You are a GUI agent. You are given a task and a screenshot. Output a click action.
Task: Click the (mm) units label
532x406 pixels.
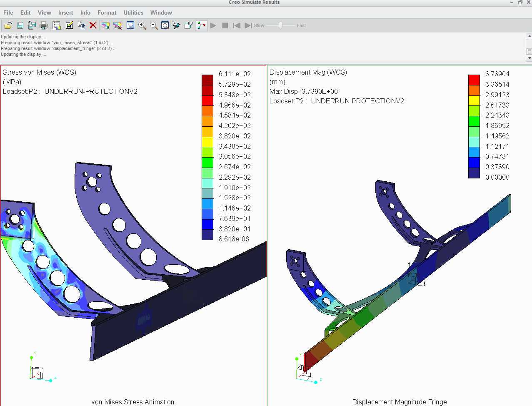coord(277,82)
